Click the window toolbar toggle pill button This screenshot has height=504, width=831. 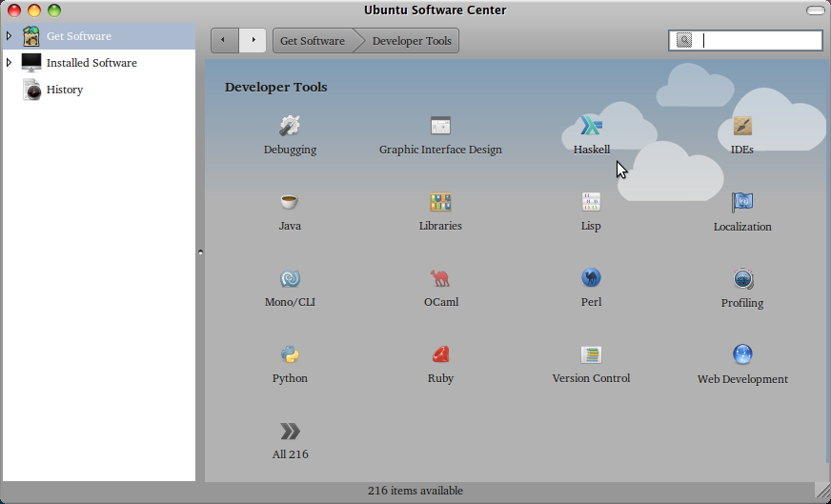[815, 10]
